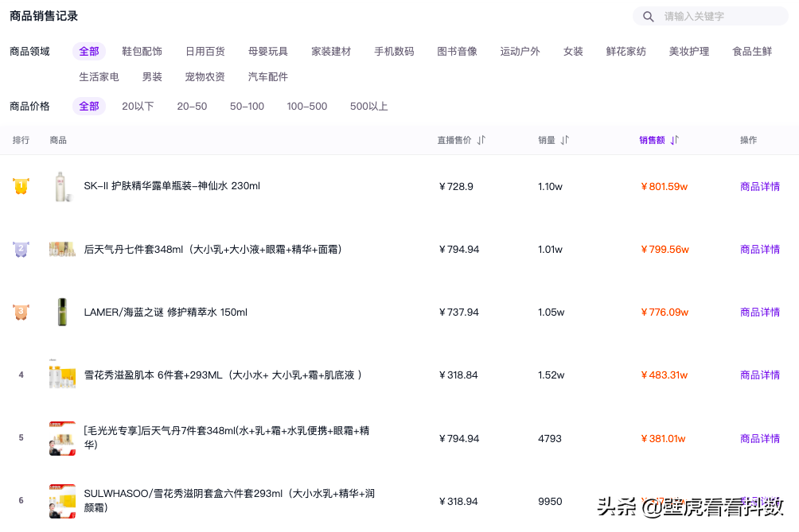Filter by 宠物农资 category
The image size is (799, 532).
[x=205, y=76]
